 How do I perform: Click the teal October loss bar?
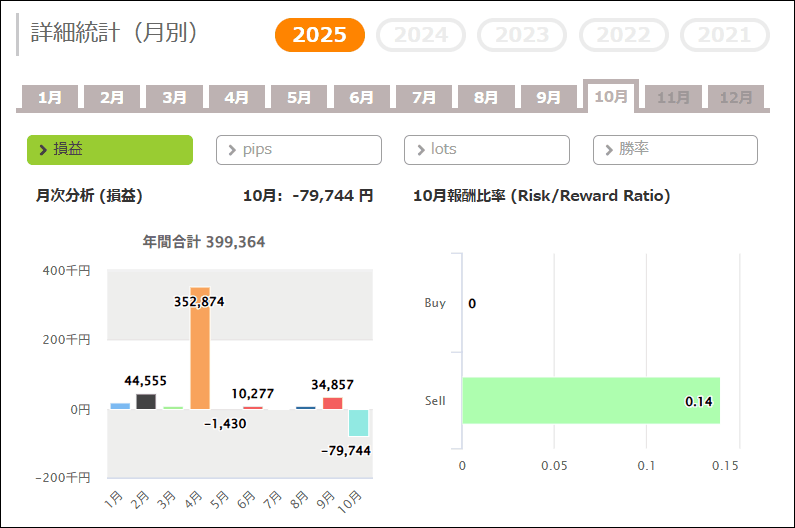point(359,422)
